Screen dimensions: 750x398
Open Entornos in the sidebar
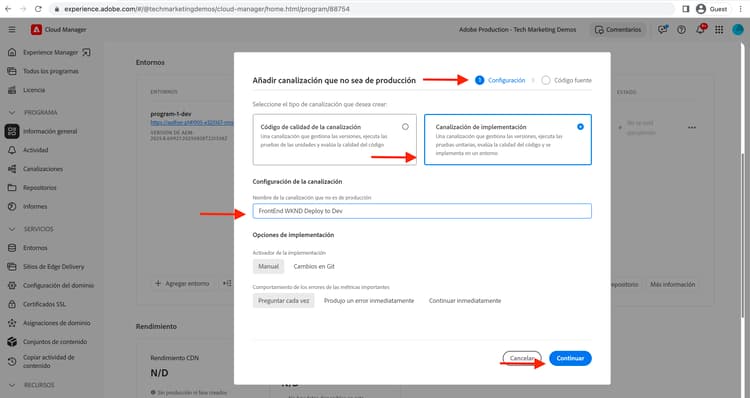35,248
